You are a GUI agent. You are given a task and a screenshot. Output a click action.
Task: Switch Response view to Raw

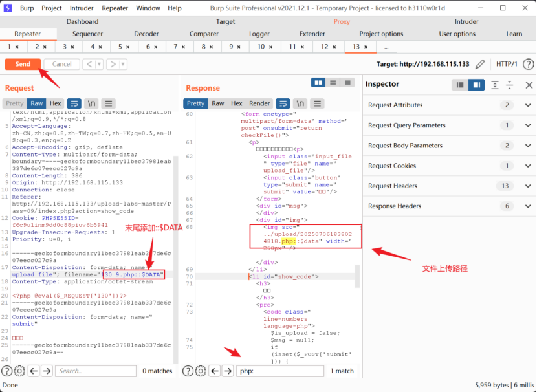(x=218, y=103)
